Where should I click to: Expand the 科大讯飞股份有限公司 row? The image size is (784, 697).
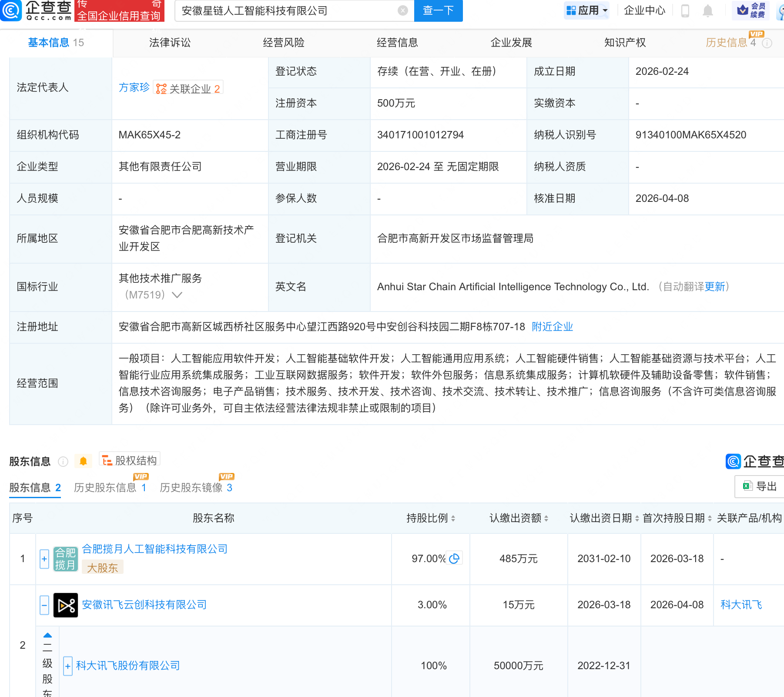point(68,666)
